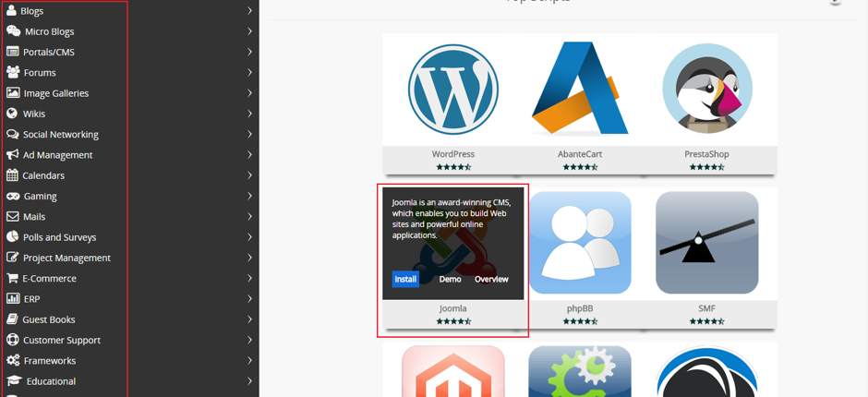Click the Mails envelope icon
868x397 pixels.
click(x=12, y=216)
